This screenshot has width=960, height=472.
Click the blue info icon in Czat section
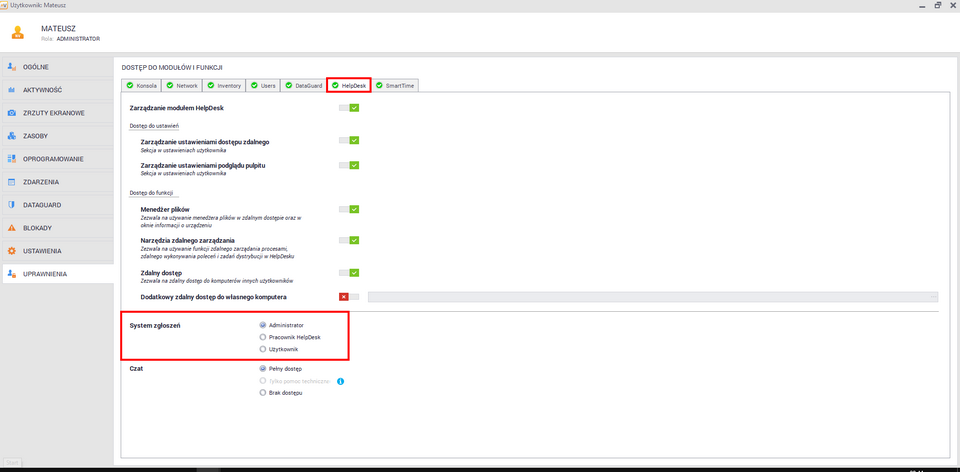point(340,381)
